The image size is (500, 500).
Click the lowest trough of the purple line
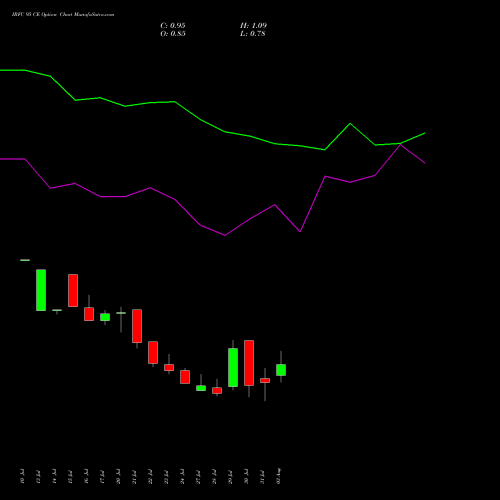point(225,235)
